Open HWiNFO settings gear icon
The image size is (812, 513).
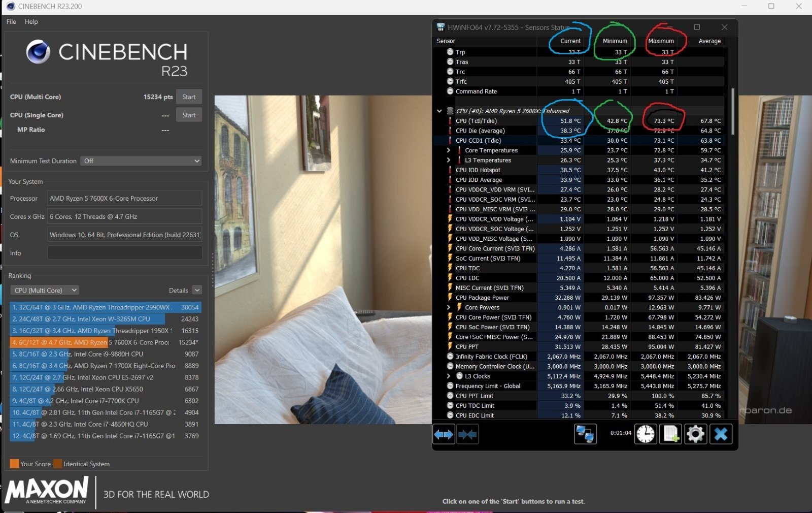[695, 434]
